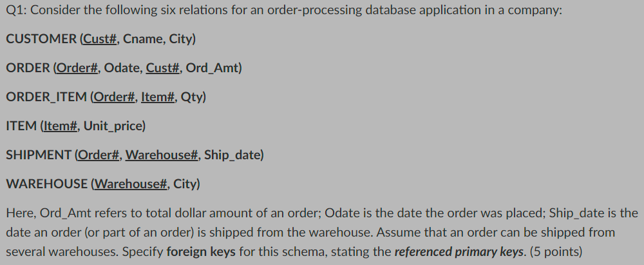Click underlined Warehouse# in WAREHOUSE relation
644x265 pixels.
pos(131,184)
